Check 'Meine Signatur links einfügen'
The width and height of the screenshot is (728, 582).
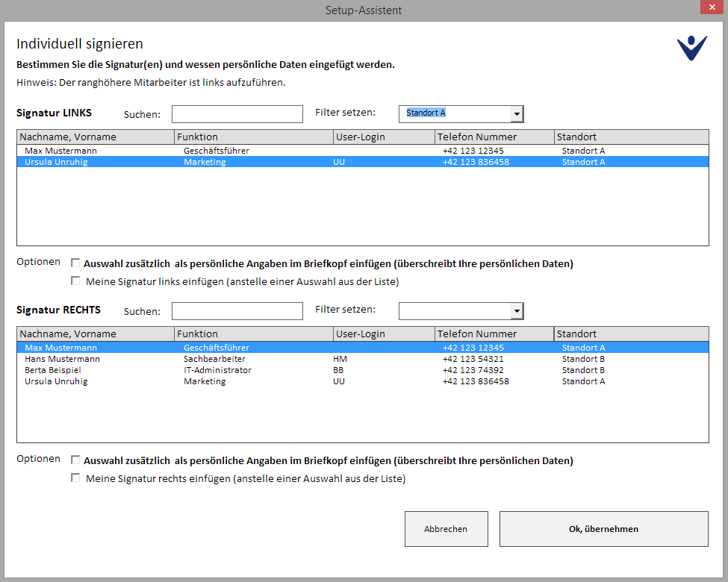click(75, 281)
